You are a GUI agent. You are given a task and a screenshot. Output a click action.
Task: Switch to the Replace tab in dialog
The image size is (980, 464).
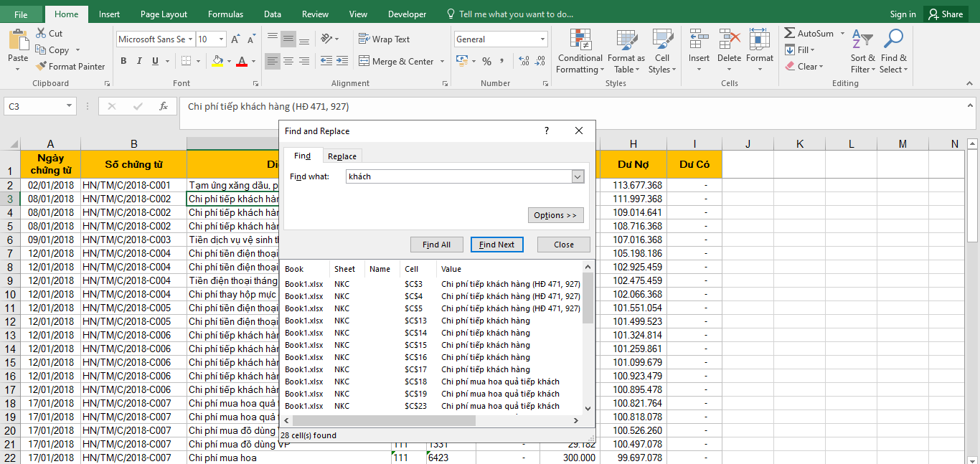click(x=341, y=156)
